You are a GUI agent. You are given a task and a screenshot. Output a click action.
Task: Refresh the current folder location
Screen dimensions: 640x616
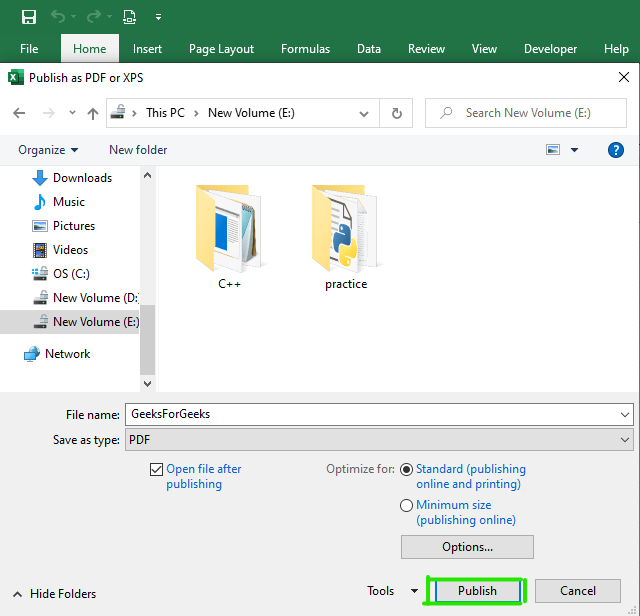397,113
